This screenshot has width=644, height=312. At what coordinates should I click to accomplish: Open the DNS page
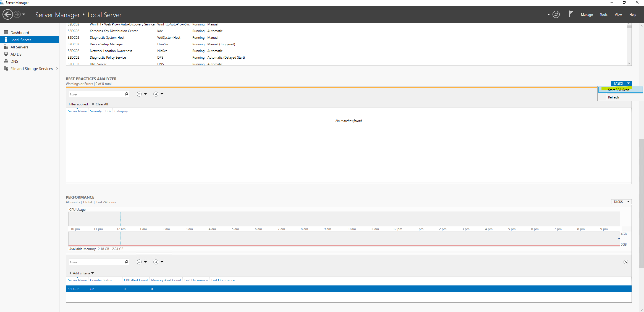pos(14,61)
